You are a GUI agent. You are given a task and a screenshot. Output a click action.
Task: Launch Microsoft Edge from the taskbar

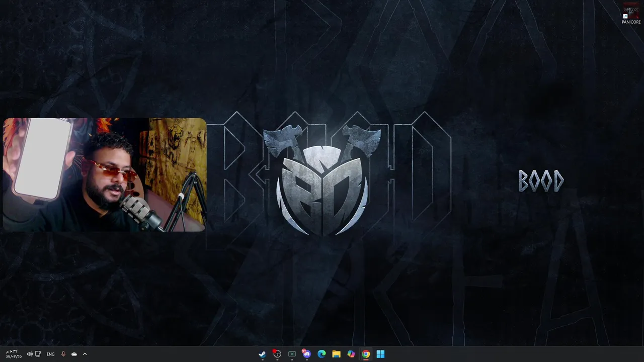[x=321, y=354]
